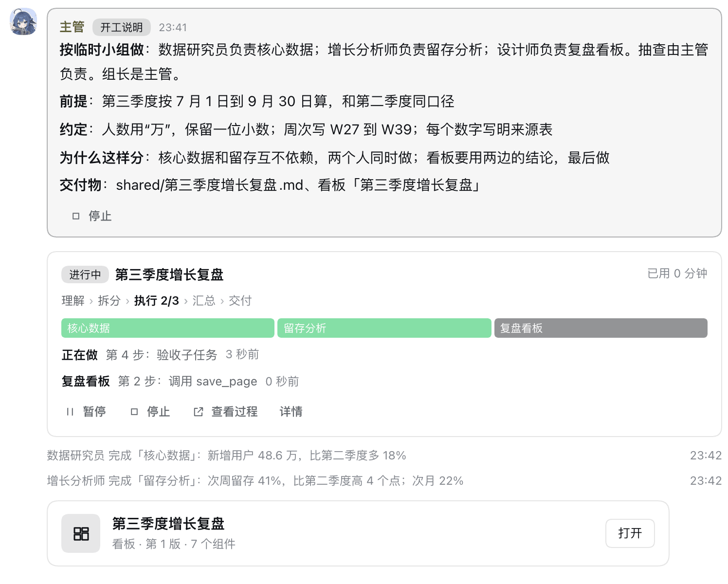Screen dimensions: 728x584
Task: Click the 进行中 status badge
Action: pyautogui.click(x=85, y=274)
